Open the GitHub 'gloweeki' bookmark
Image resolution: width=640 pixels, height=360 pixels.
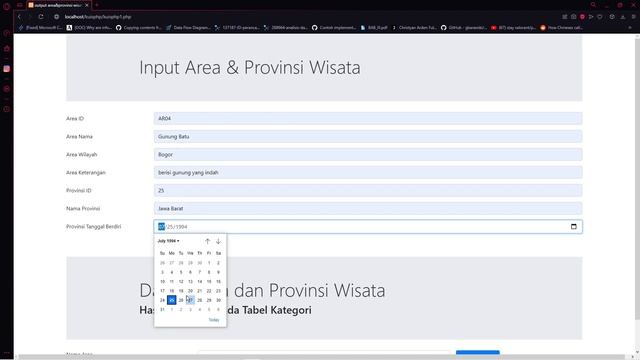[464, 28]
